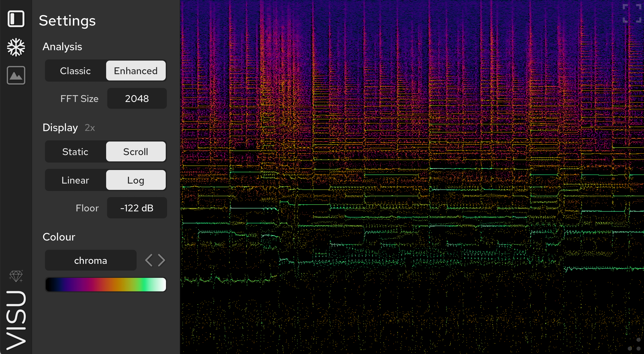644x354 pixels.
Task: Click the Display section label
Action: (60, 128)
